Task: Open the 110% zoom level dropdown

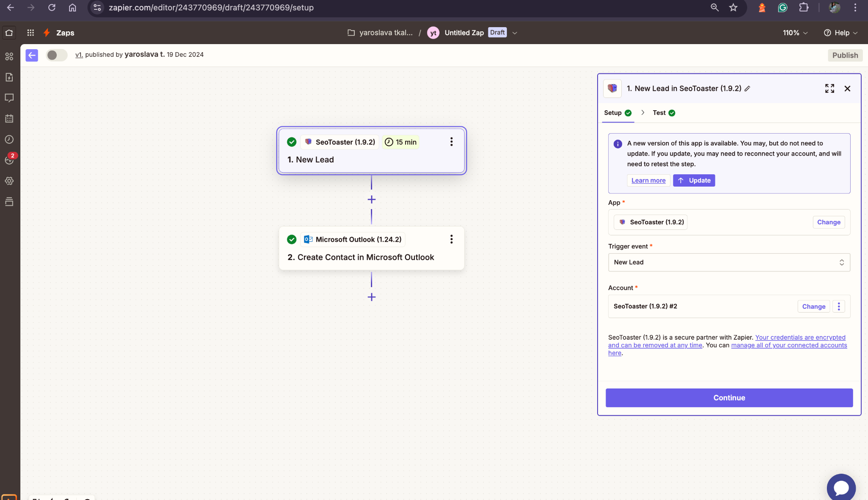Action: tap(795, 33)
